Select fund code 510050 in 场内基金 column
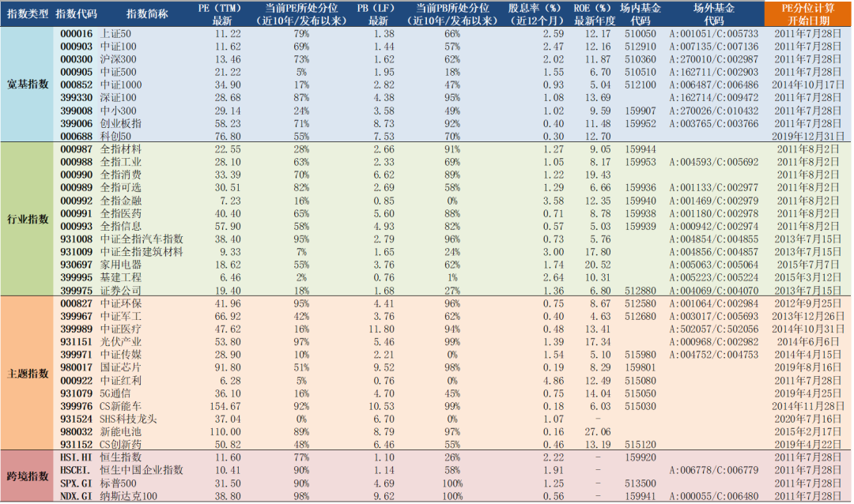The height and width of the screenshot is (504, 854). (x=640, y=34)
